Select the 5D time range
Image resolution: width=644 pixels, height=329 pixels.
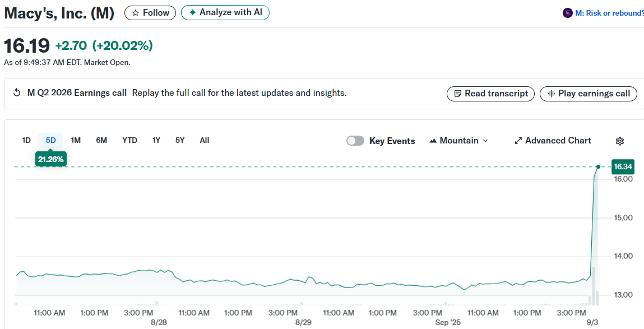tap(50, 141)
